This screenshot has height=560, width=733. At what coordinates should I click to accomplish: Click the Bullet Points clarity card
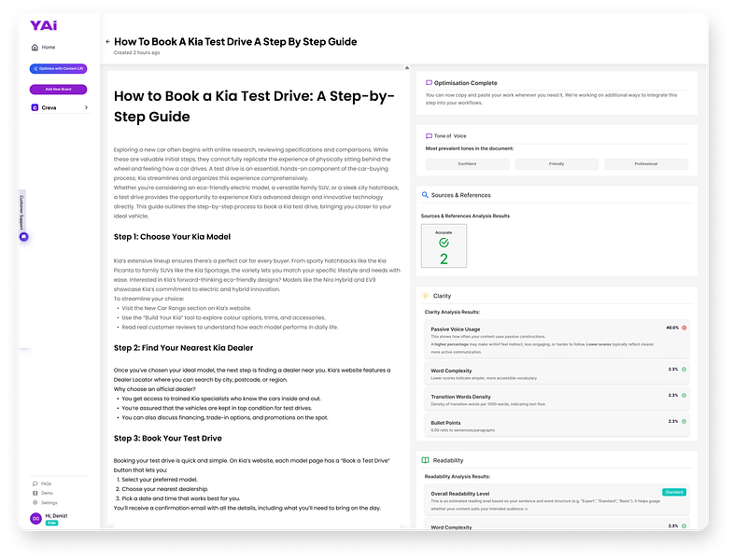(557, 425)
